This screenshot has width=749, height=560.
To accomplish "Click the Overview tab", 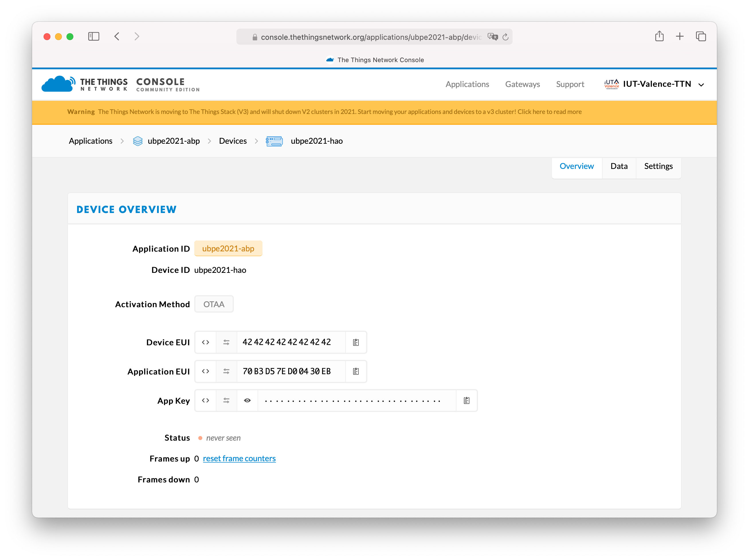I will [x=577, y=166].
